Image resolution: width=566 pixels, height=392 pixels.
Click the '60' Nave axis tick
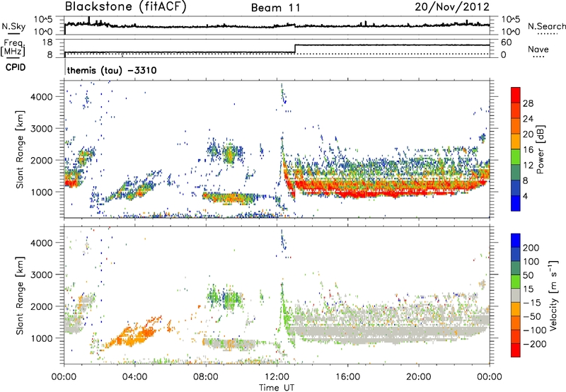(x=507, y=42)
